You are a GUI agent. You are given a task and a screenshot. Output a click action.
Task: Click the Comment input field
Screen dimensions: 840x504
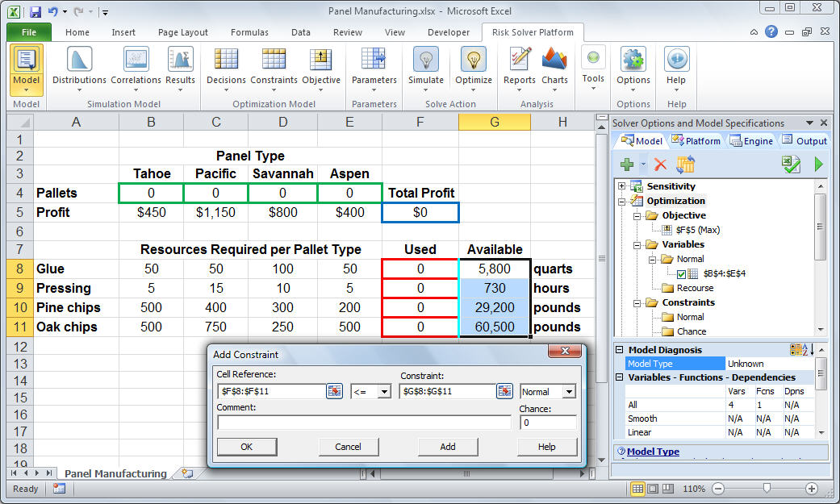tap(364, 423)
